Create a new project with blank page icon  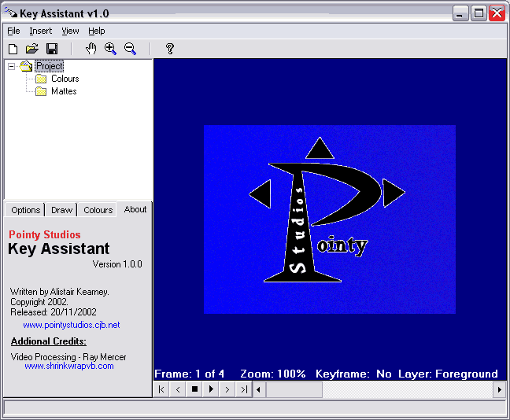pos(13,49)
